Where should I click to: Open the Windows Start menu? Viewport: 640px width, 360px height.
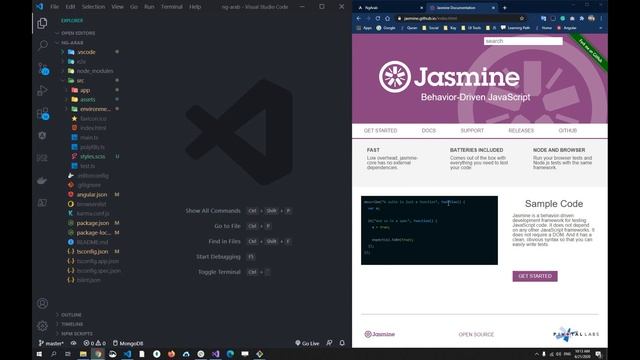[x=39, y=354]
